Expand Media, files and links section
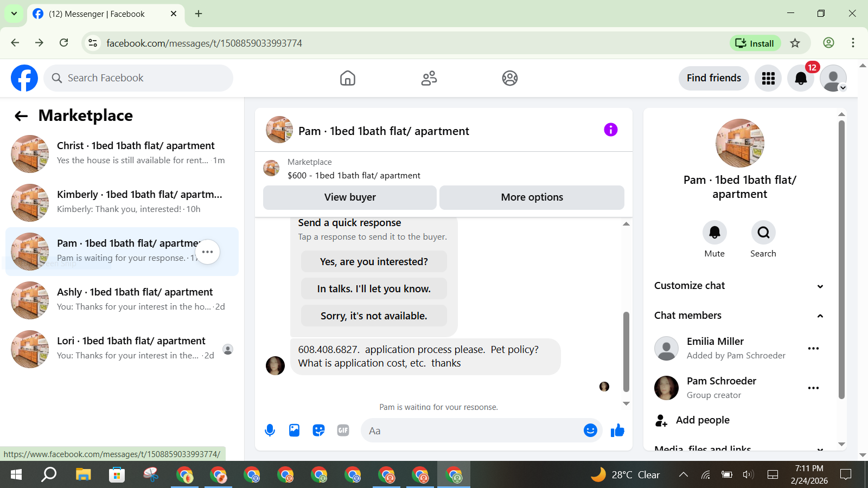 click(x=739, y=449)
